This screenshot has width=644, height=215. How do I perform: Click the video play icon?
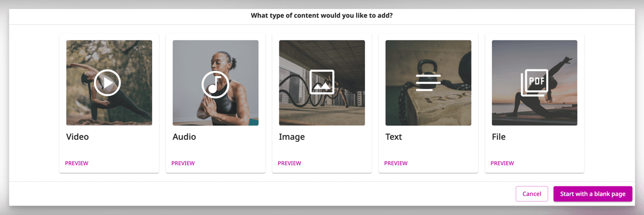coord(107,83)
